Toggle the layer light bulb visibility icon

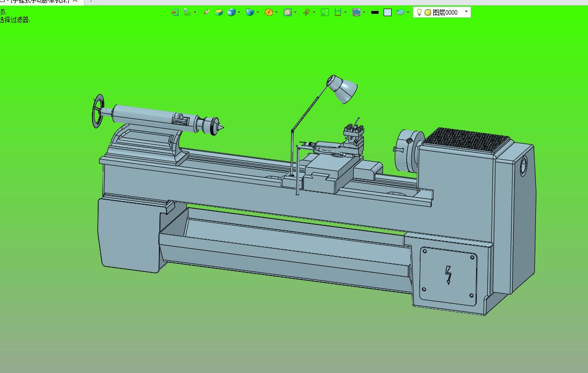(419, 12)
